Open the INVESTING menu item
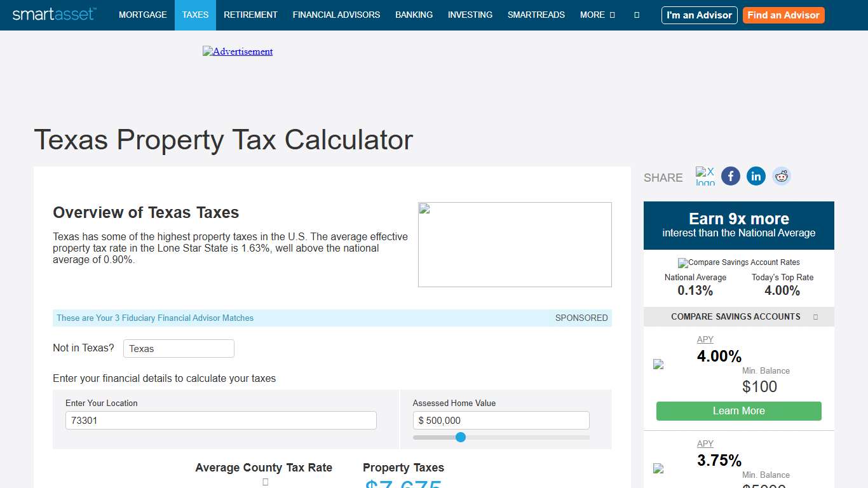This screenshot has height=488, width=868. [x=470, y=15]
